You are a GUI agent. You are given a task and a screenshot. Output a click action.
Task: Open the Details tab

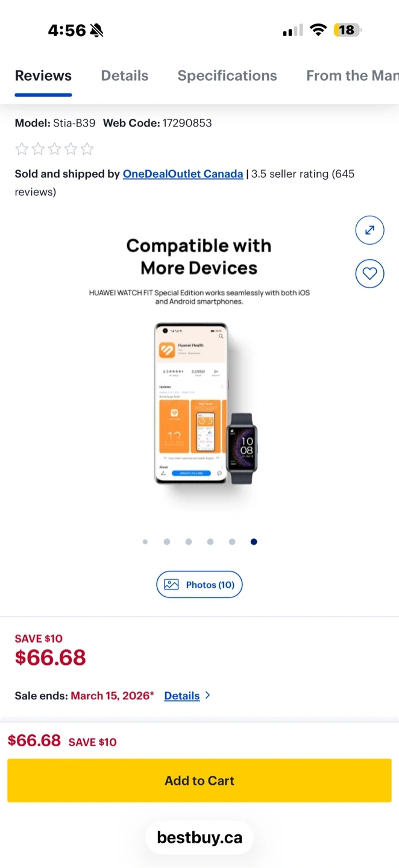tap(125, 76)
